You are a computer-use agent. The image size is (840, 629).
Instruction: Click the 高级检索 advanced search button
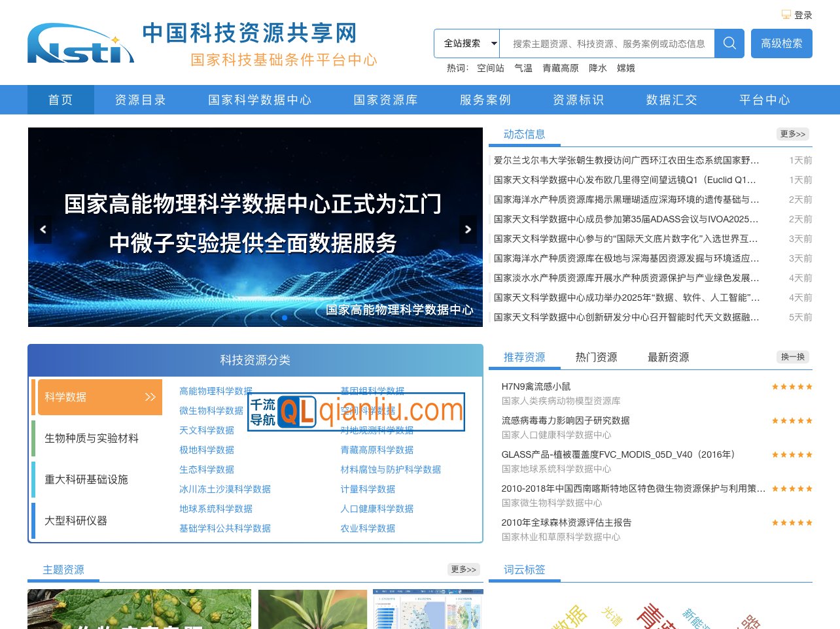point(781,43)
